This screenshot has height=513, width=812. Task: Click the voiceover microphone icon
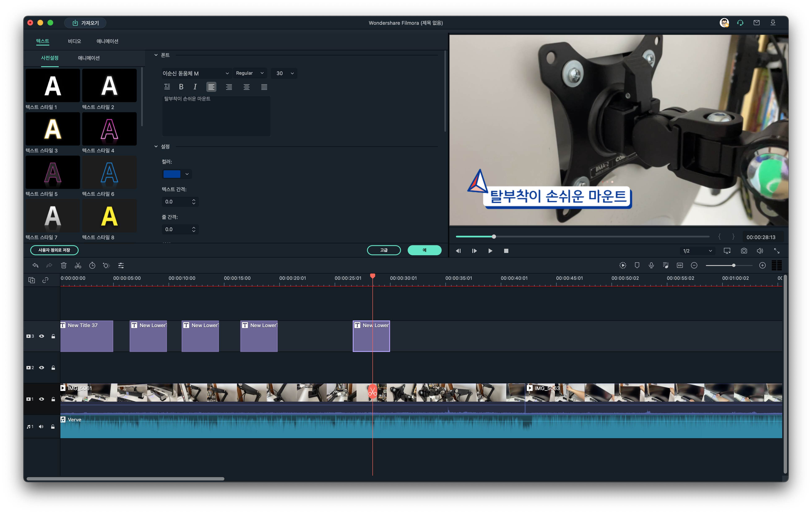(651, 266)
